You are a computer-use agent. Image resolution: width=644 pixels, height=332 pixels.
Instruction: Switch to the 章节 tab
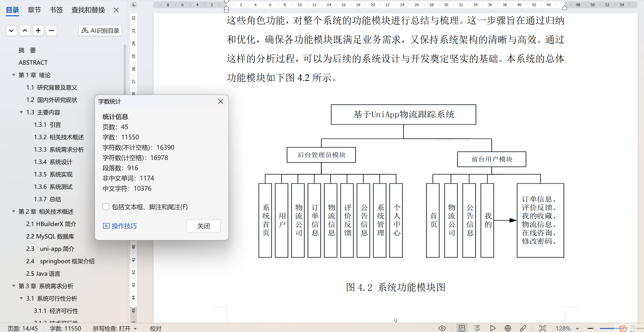click(x=34, y=10)
